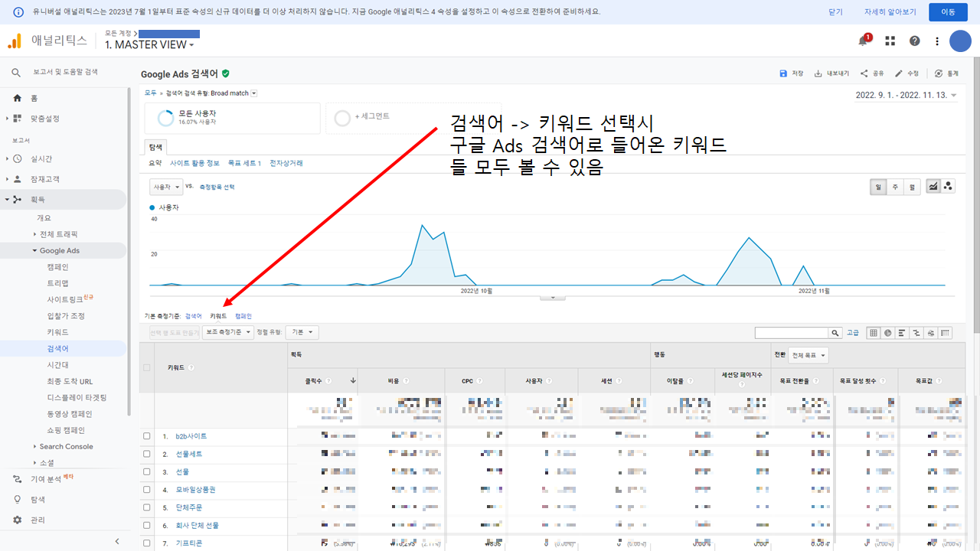Select pivot table view icon

pos(946,333)
